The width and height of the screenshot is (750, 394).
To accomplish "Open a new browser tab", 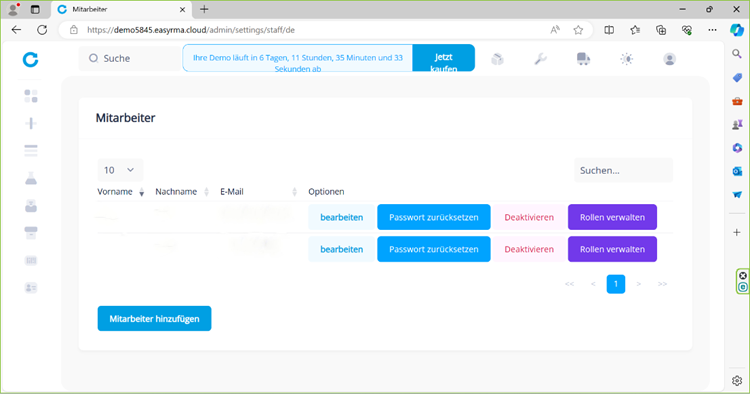I will [x=204, y=9].
